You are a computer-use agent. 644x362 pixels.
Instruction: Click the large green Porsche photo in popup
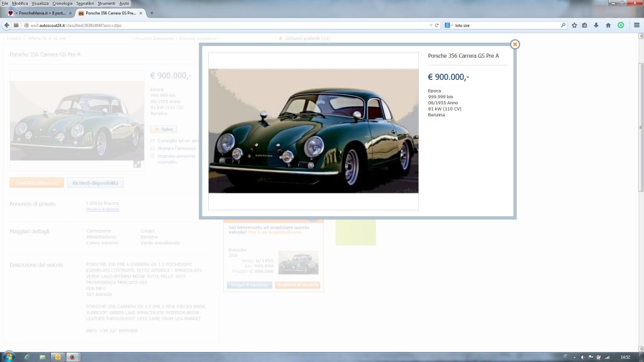[313, 131]
